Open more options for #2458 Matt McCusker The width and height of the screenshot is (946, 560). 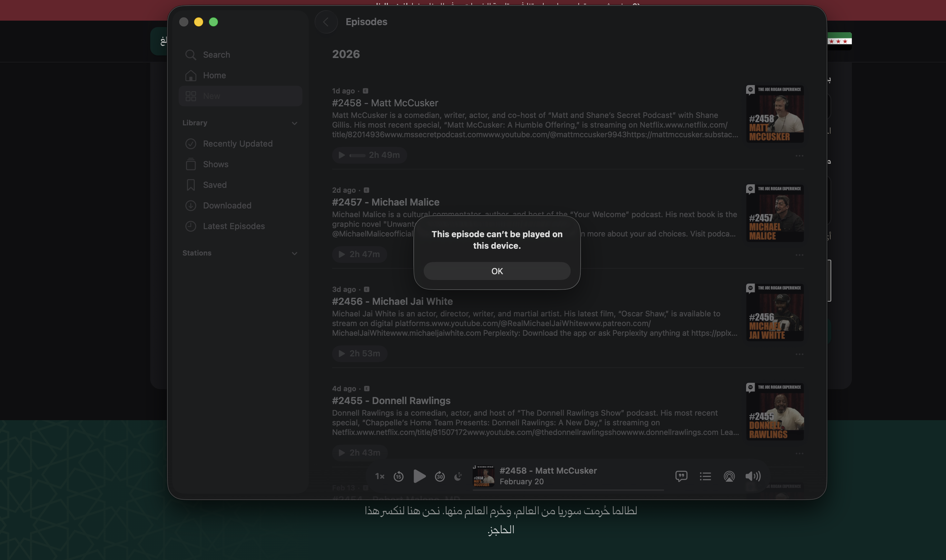click(x=799, y=156)
